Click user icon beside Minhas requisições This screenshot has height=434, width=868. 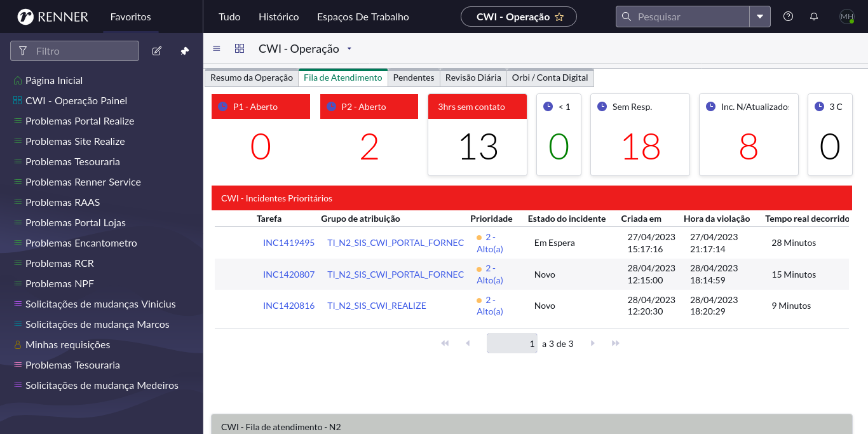coord(18,345)
